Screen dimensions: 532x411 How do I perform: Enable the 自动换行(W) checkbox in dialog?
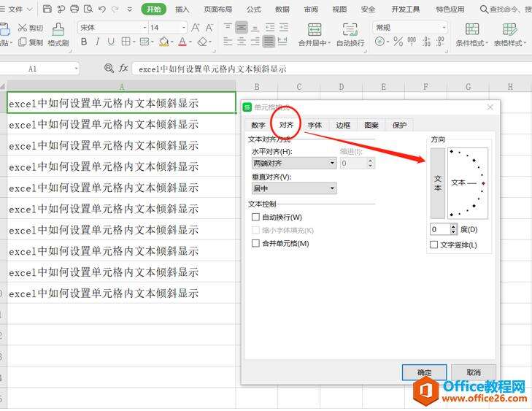click(x=255, y=217)
